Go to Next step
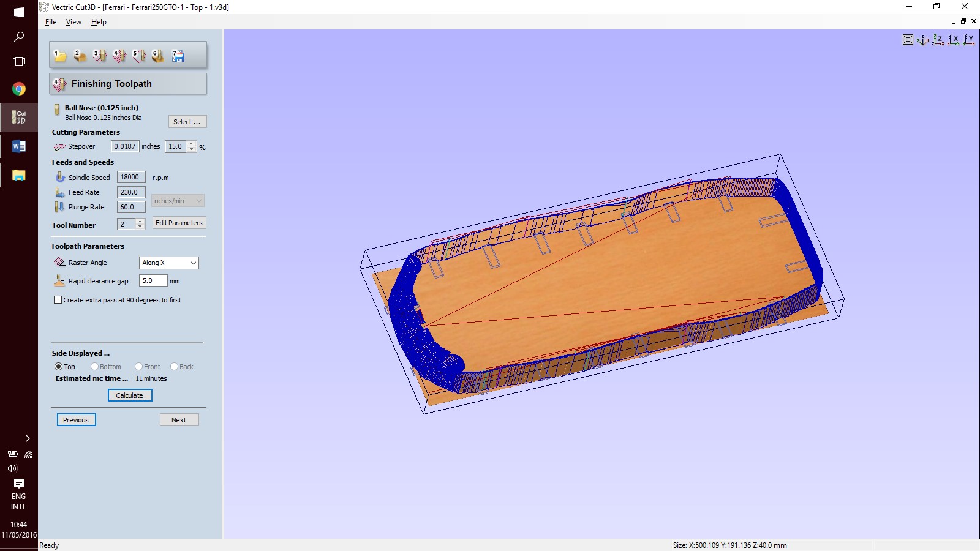The width and height of the screenshot is (980, 551). coord(179,420)
